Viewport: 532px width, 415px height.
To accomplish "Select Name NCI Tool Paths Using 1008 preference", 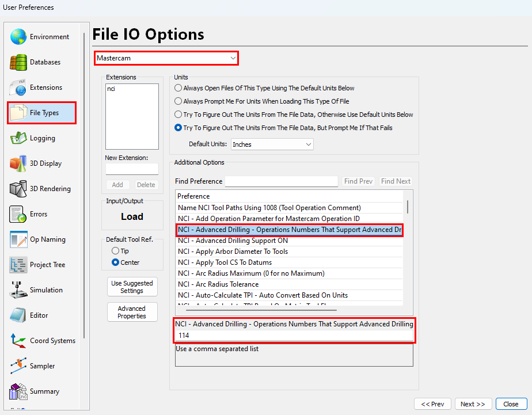I will point(289,208).
